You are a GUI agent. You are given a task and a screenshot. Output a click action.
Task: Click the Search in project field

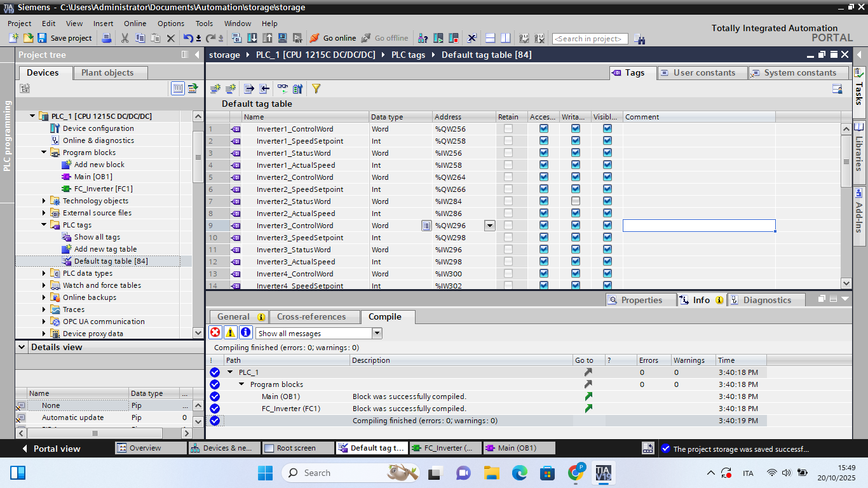pyautogui.click(x=590, y=39)
